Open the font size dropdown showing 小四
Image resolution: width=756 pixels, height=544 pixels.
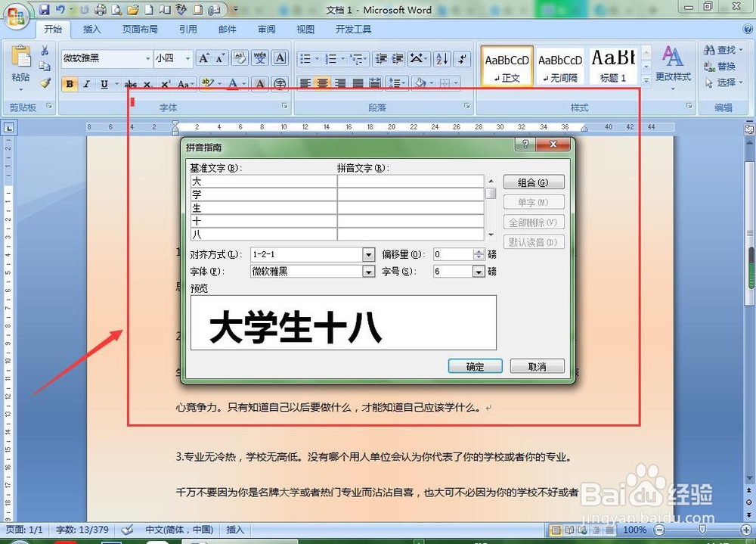187,58
